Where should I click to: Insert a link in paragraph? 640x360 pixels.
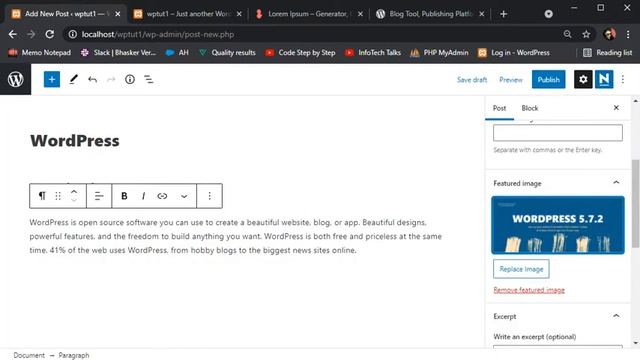162,196
